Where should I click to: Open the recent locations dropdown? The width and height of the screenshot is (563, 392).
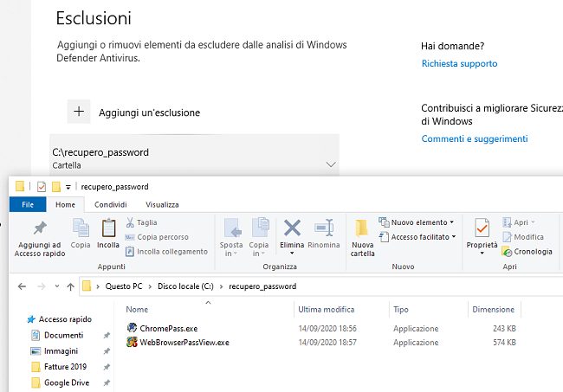coord(56,286)
